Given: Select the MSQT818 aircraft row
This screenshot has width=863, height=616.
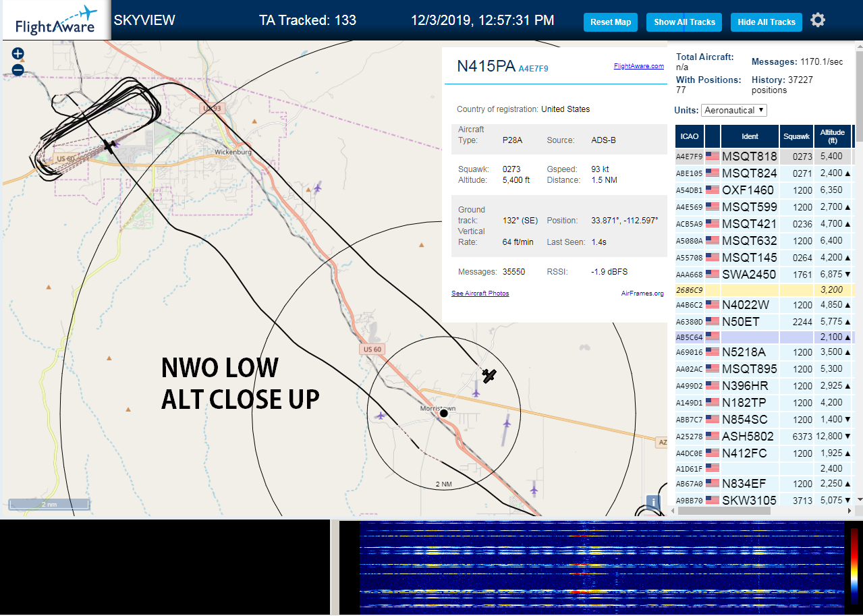Looking at the screenshot, I should coord(764,157).
